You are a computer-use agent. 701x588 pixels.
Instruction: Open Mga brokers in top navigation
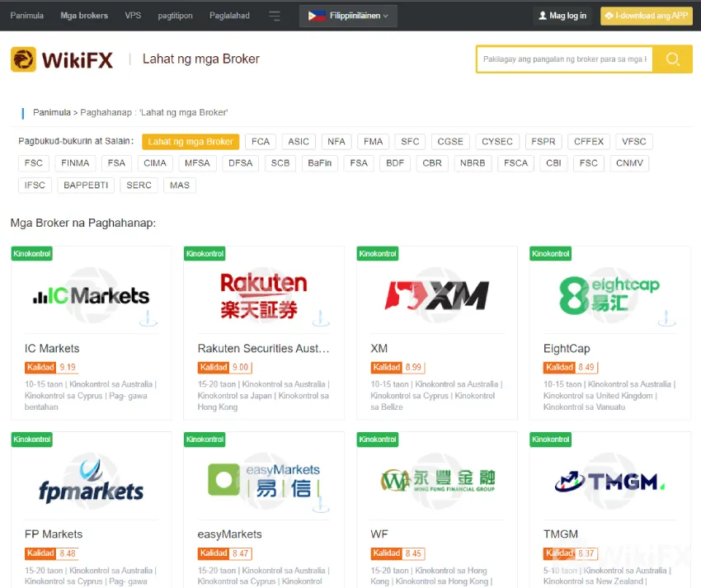tap(84, 16)
